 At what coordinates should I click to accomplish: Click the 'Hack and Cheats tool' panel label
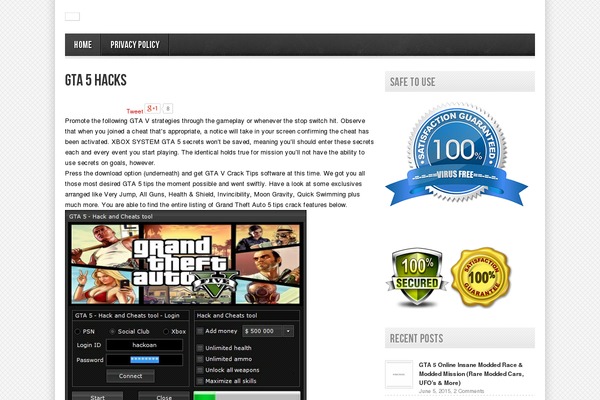pos(227,315)
